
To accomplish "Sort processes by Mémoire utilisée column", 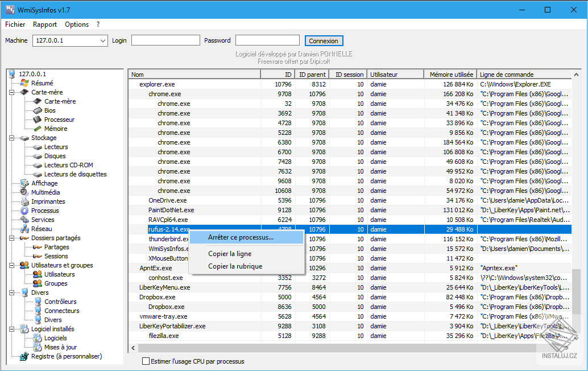I will coord(450,75).
